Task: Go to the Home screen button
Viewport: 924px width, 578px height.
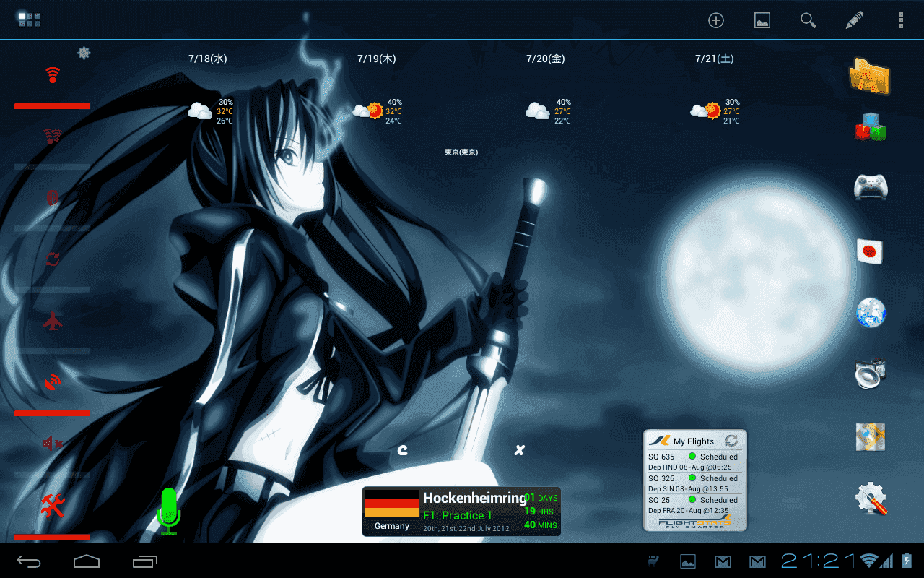Action: 87,561
